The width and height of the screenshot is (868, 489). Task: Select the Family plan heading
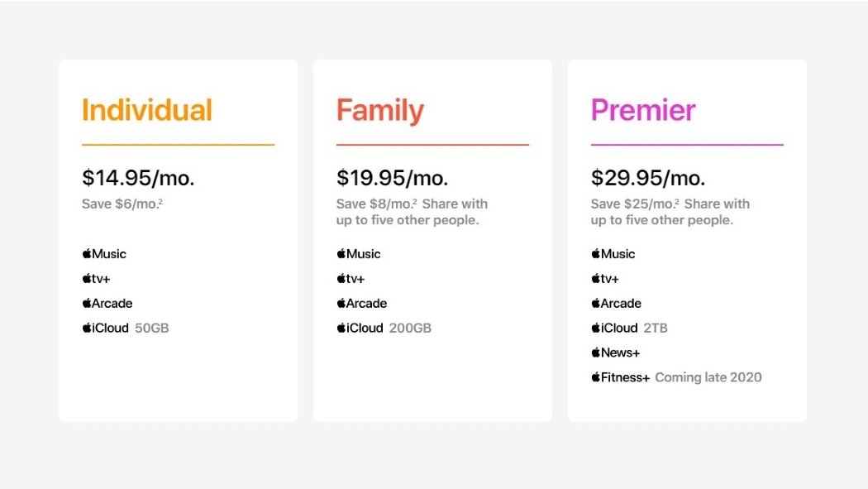point(380,110)
